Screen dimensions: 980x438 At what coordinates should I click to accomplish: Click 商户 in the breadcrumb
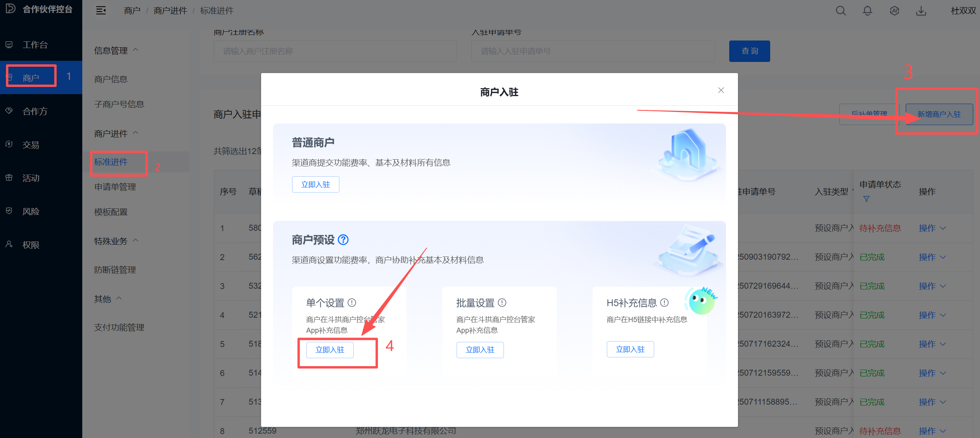[x=132, y=11]
